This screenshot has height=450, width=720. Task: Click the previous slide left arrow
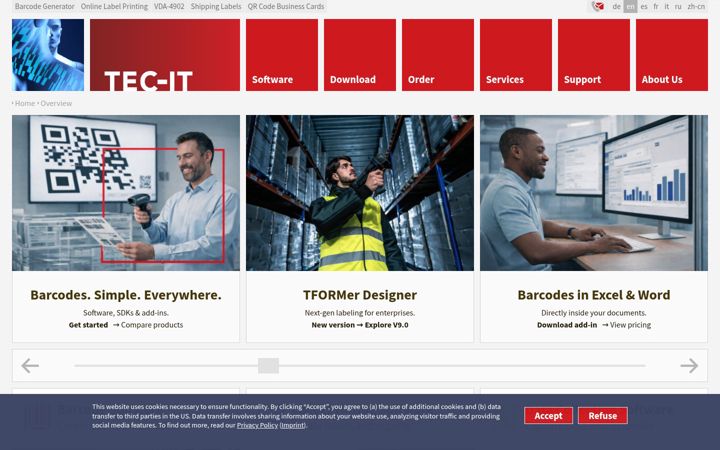30,366
